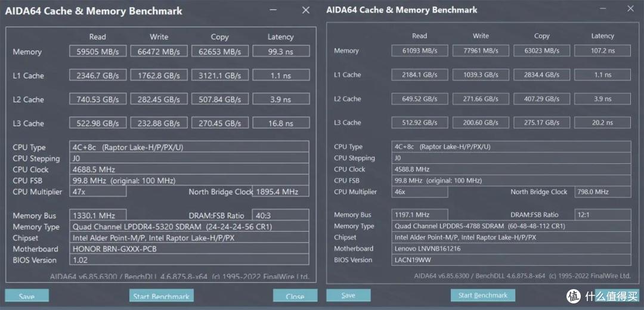
Task: Select the 507.84 GB/s L2 copy value
Action: coord(219,99)
